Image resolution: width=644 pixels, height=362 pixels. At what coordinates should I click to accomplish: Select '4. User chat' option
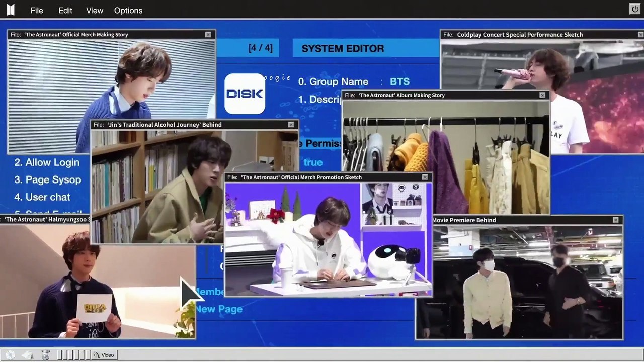coord(42,197)
